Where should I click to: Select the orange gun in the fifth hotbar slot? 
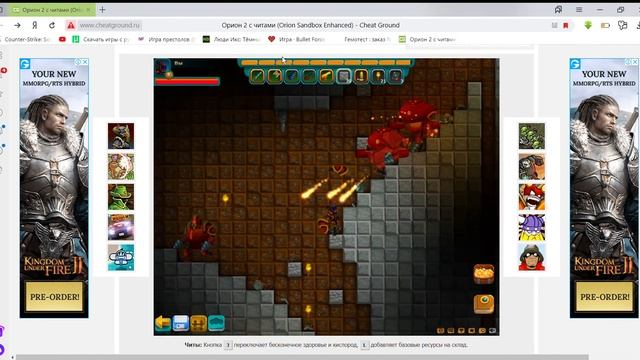[x=326, y=76]
